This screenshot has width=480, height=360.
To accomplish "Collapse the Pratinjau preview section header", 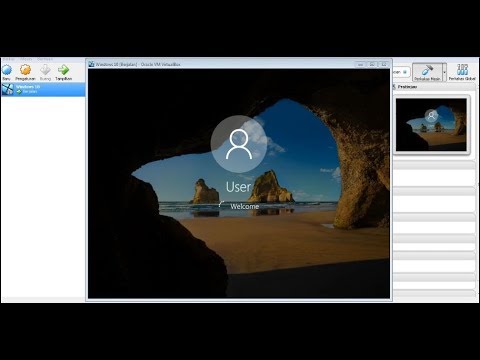I will coord(434,87).
